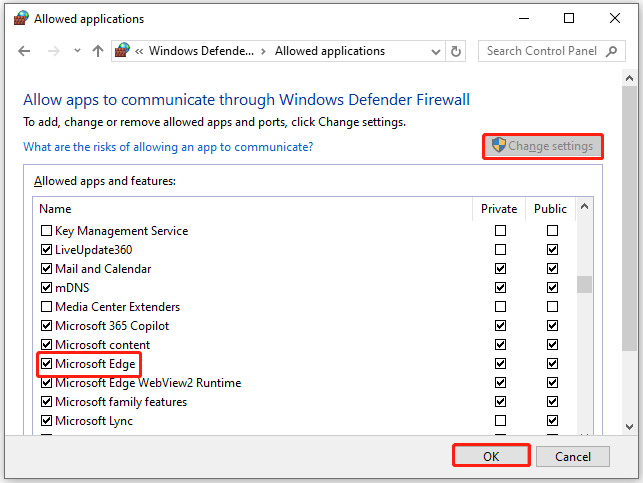Image resolution: width=643 pixels, height=483 pixels.
Task: Click Allowed applications breadcrumb segment
Action: click(330, 51)
